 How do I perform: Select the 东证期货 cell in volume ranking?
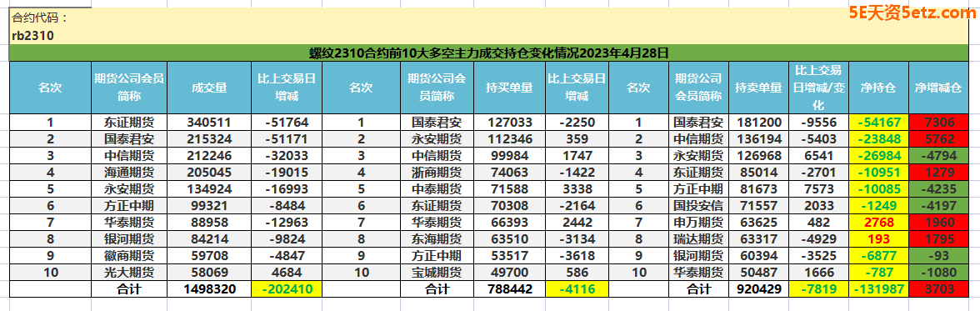tap(129, 122)
